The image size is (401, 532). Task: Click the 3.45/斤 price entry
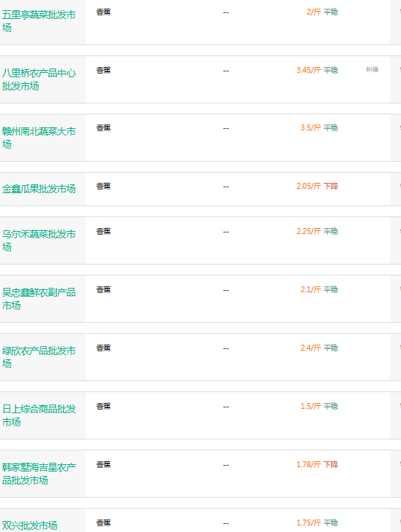coord(308,70)
